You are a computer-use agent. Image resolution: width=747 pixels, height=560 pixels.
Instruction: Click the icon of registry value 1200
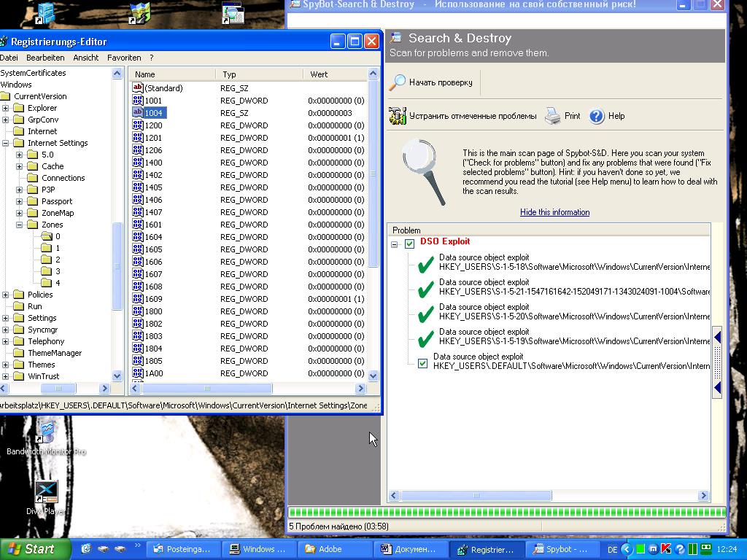pyautogui.click(x=138, y=125)
